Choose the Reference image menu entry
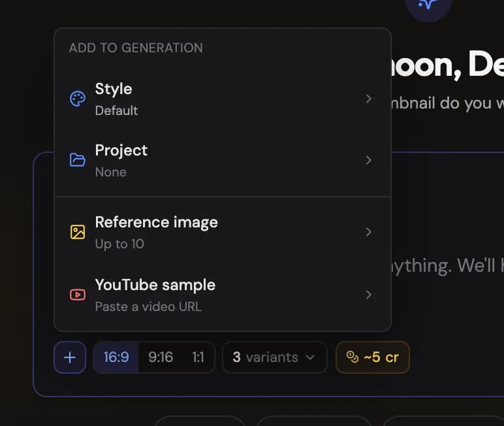 tap(223, 232)
